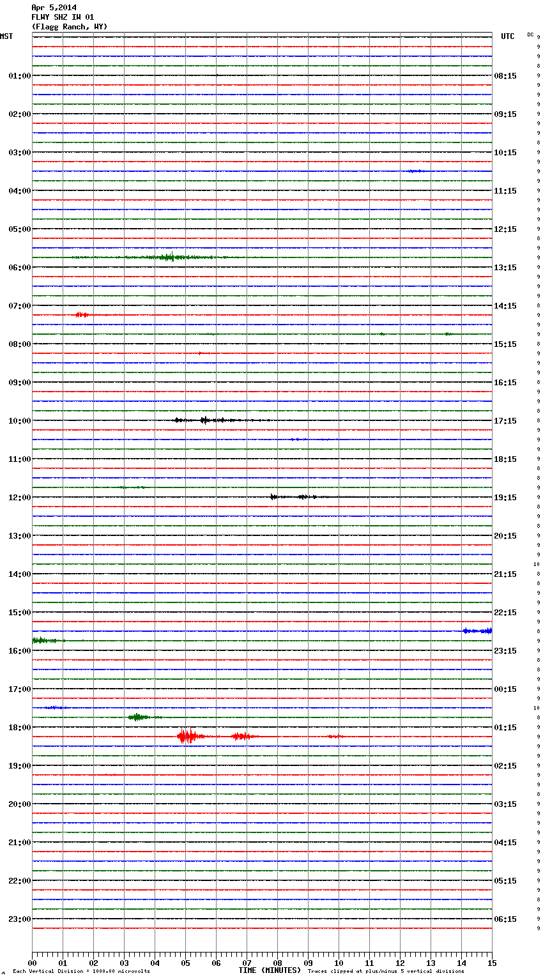Screen dimensions: 543x980
Task: Click the small blue burst on the 03:30 trace
Action: [415, 171]
